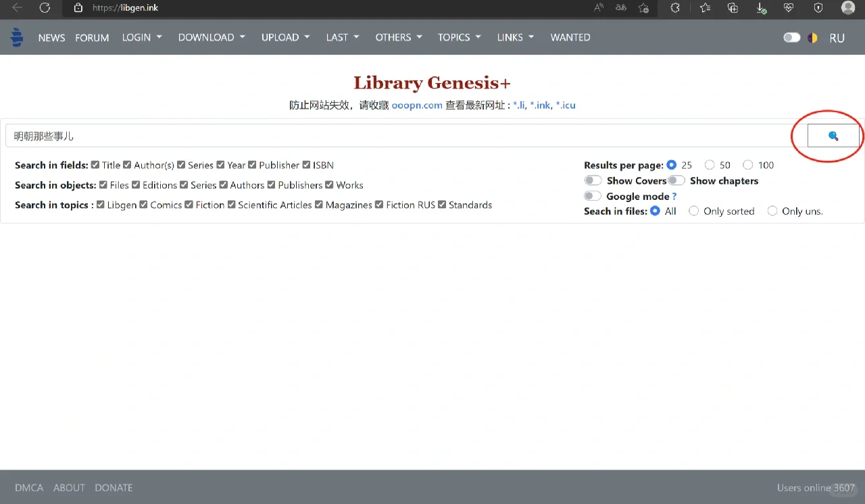Open the ooopn.com link
Viewport: 865px width, 504px height.
pos(417,105)
